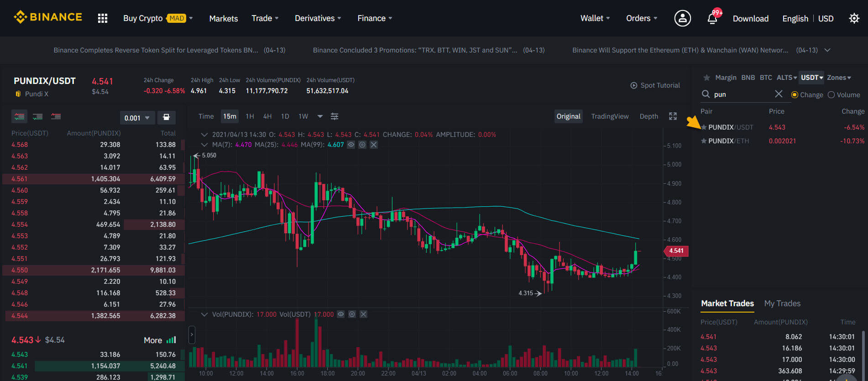868x381 pixels.
Task: Click the More order book link
Action: click(153, 340)
